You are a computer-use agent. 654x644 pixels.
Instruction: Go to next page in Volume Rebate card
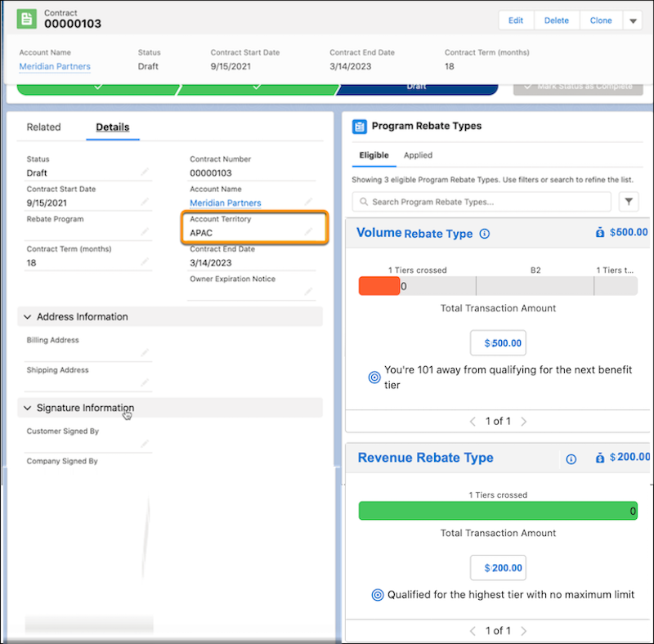point(524,422)
